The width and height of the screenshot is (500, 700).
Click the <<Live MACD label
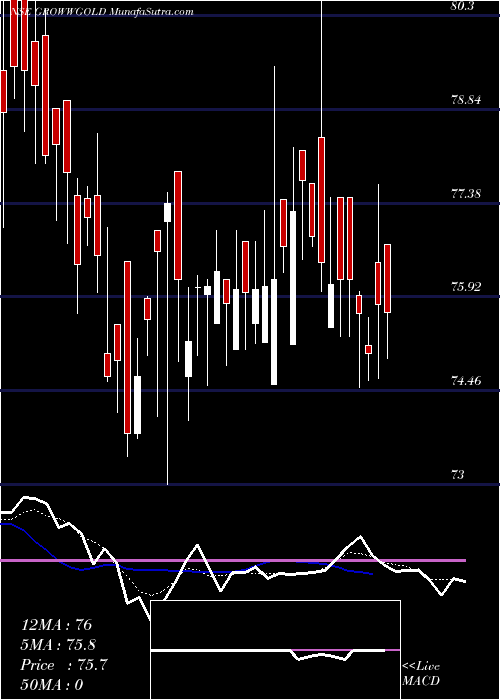[421, 674]
